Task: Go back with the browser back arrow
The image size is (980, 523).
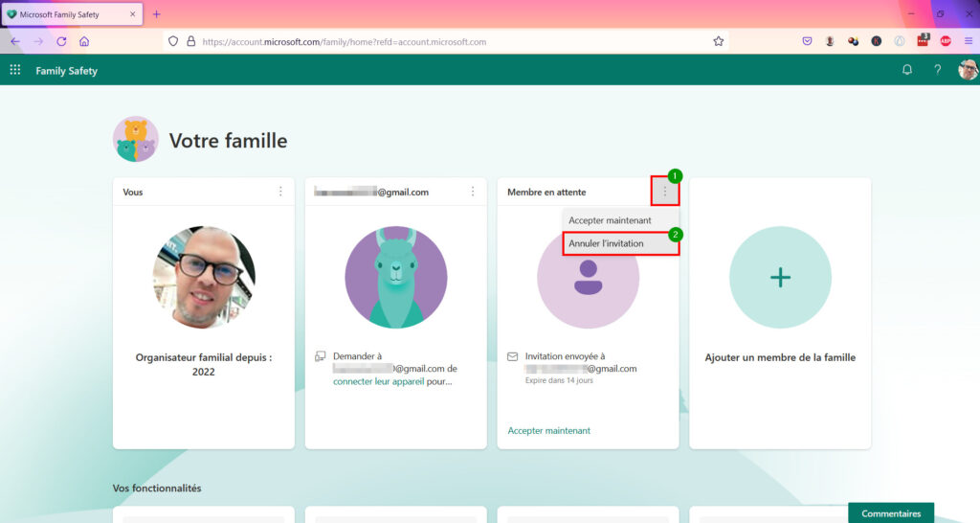Action: click(15, 41)
